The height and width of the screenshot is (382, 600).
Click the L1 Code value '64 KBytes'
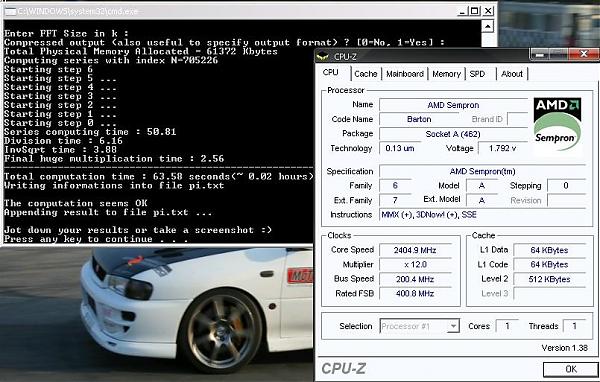pyautogui.click(x=549, y=264)
